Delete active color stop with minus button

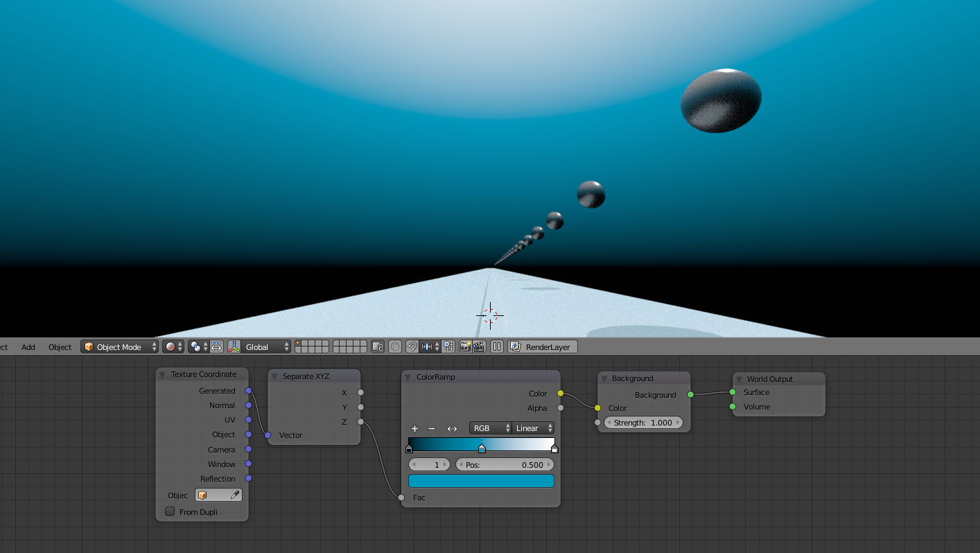(x=432, y=428)
